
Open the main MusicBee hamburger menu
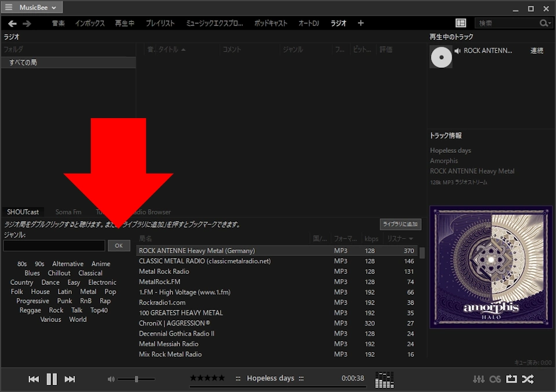pos(8,8)
